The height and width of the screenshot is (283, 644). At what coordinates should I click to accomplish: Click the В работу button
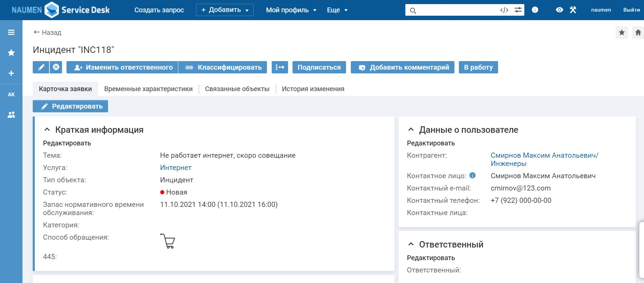click(478, 67)
